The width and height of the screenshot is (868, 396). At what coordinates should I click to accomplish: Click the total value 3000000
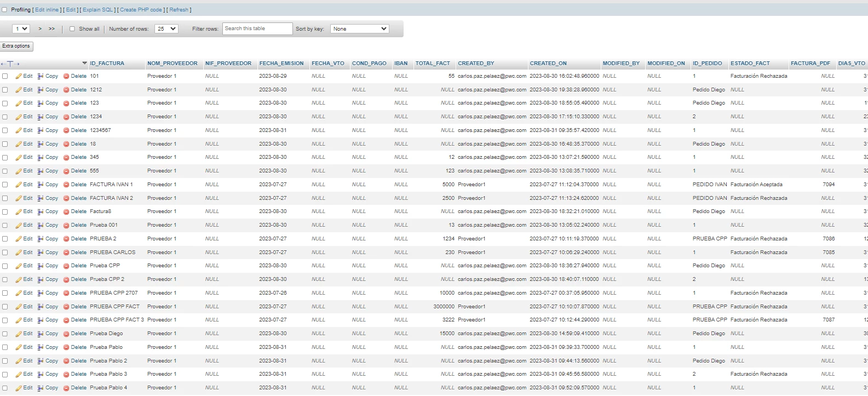(x=444, y=307)
